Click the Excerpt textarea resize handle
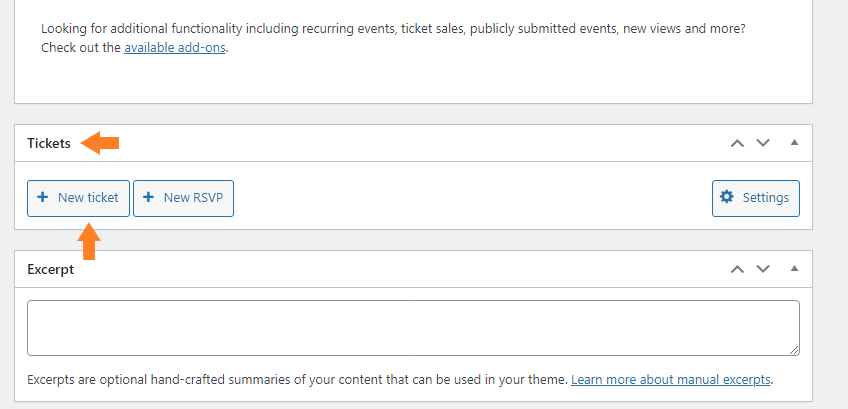The height and width of the screenshot is (409, 848). click(794, 350)
